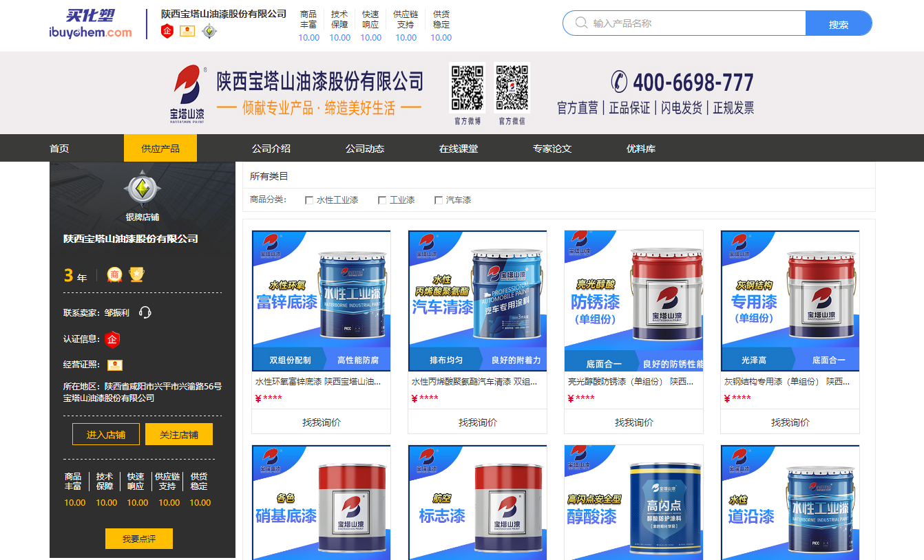Click the 水性丙烯酸聚氨酯汽车清漆 title link

point(474,381)
